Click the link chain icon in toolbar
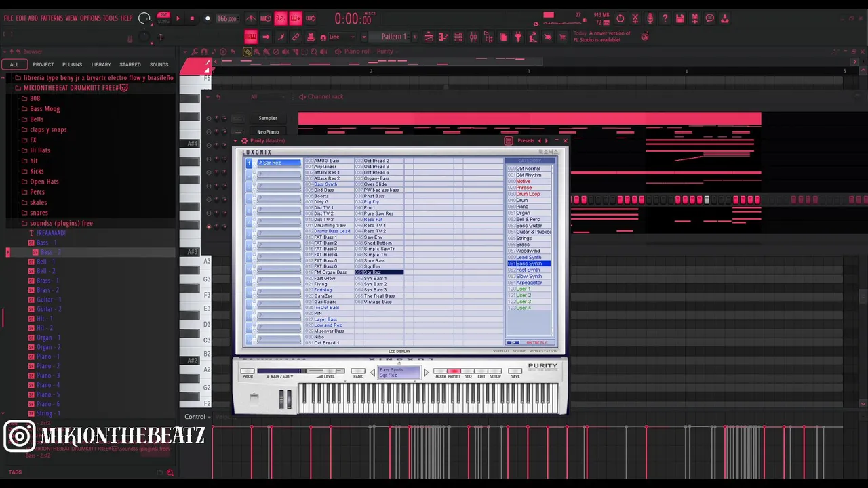 click(296, 37)
